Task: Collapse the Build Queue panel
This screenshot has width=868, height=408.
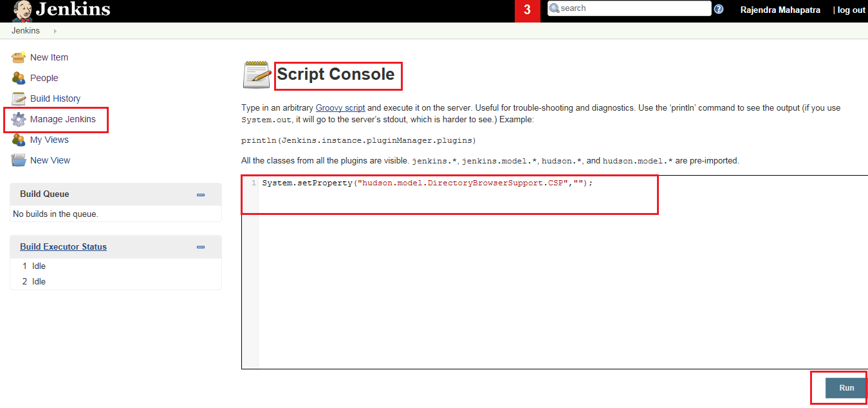Action: (x=200, y=194)
